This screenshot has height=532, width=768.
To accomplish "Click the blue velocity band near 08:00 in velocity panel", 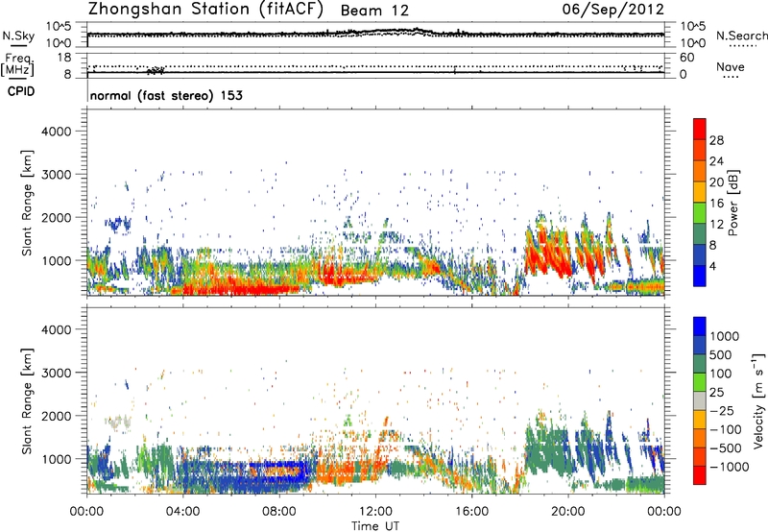I will 279,471.
